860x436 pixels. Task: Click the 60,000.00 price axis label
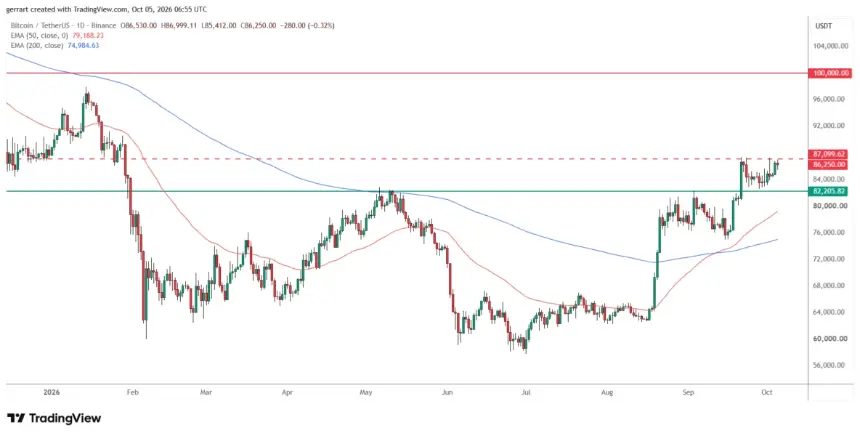831,339
